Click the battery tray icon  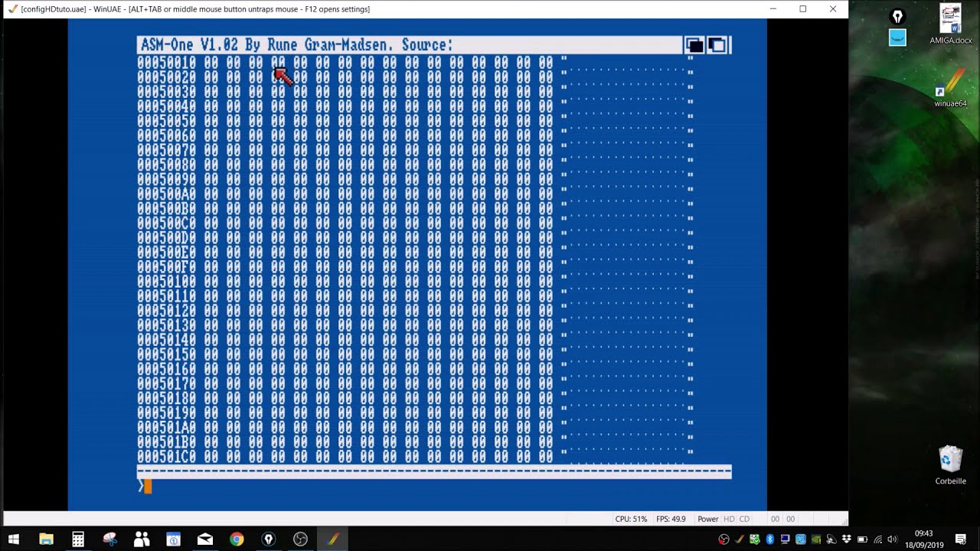click(x=862, y=540)
